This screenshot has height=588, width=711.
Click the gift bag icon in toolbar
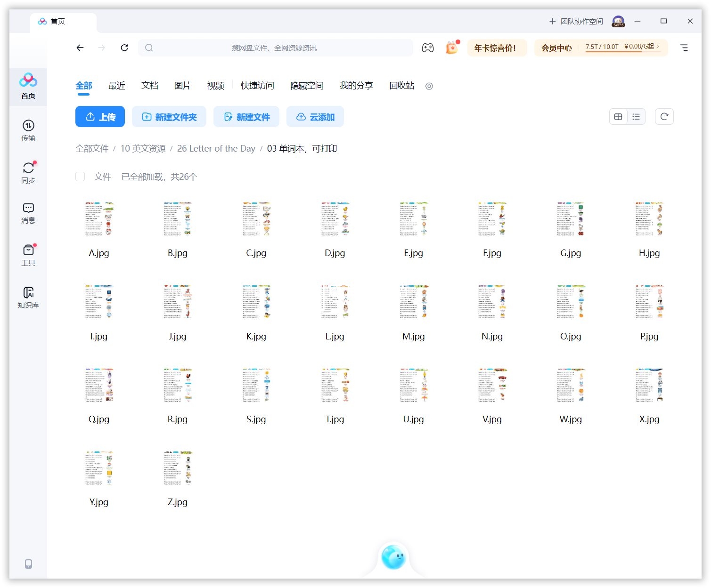click(451, 48)
